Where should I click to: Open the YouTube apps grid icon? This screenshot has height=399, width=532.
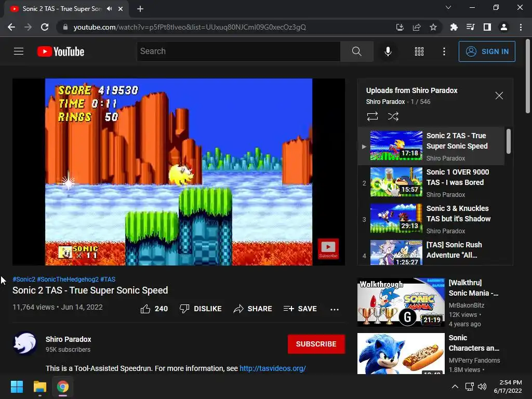click(x=419, y=51)
